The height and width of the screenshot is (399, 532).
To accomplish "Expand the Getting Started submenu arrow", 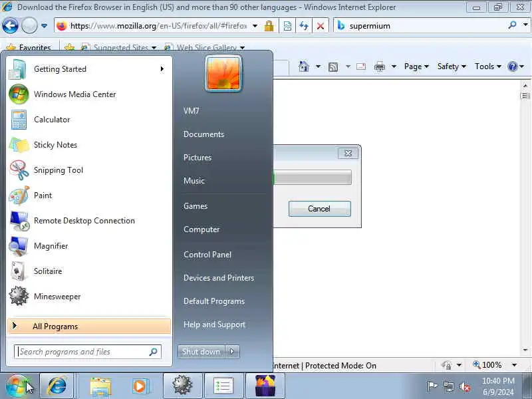I will 162,69.
